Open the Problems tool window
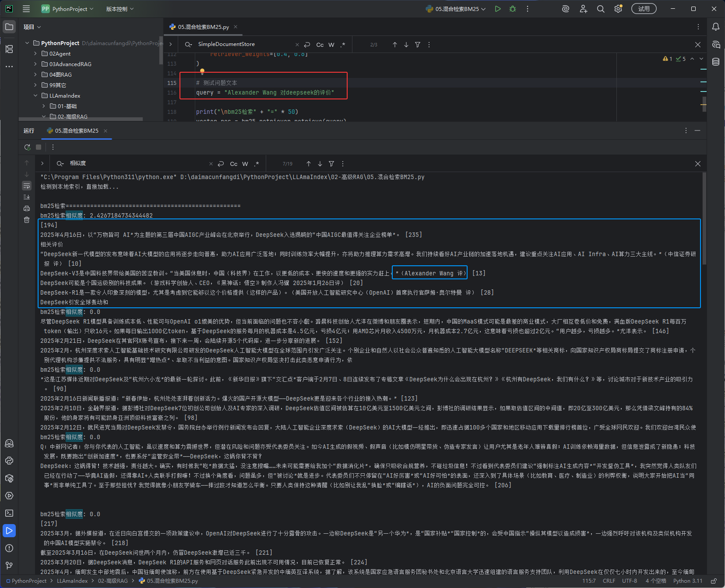The width and height of the screenshot is (725, 588). point(9,548)
